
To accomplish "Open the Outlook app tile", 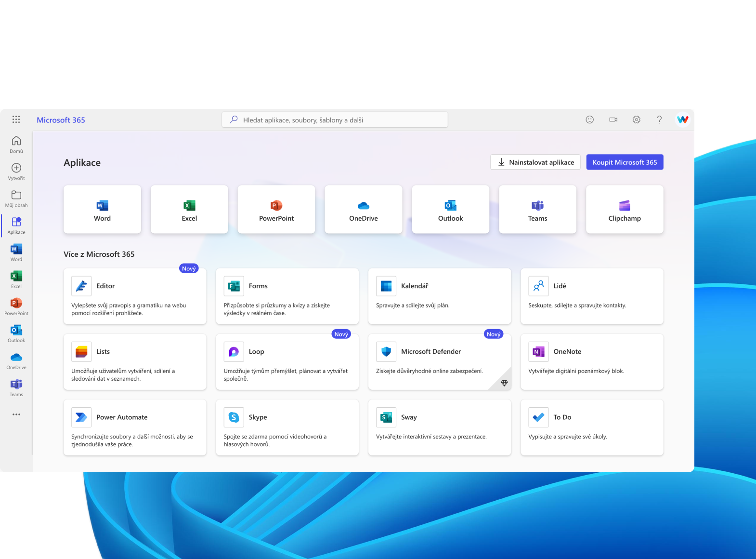I will pos(451,209).
